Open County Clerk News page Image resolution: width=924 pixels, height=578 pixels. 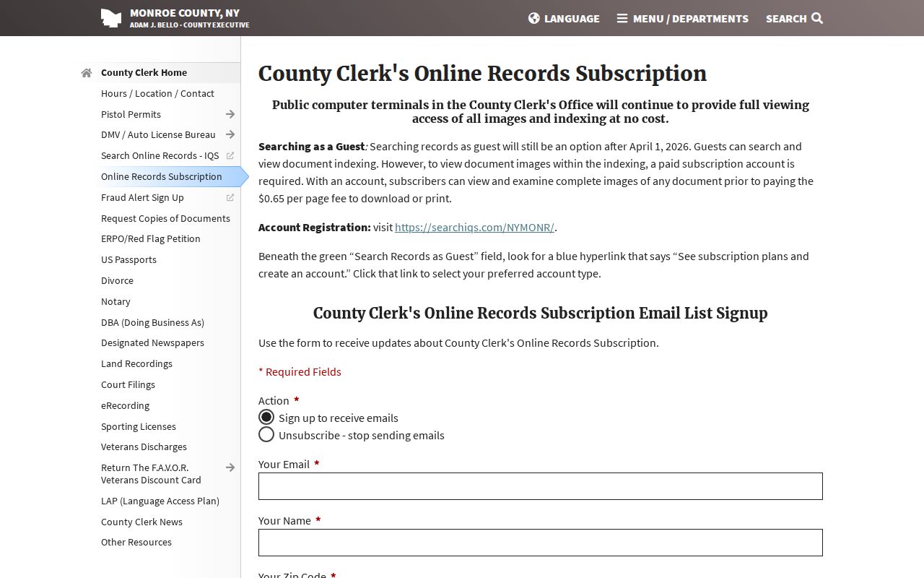[141, 522]
